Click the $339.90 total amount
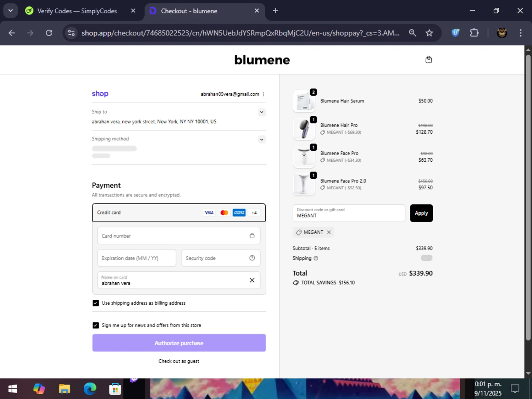 421,273
